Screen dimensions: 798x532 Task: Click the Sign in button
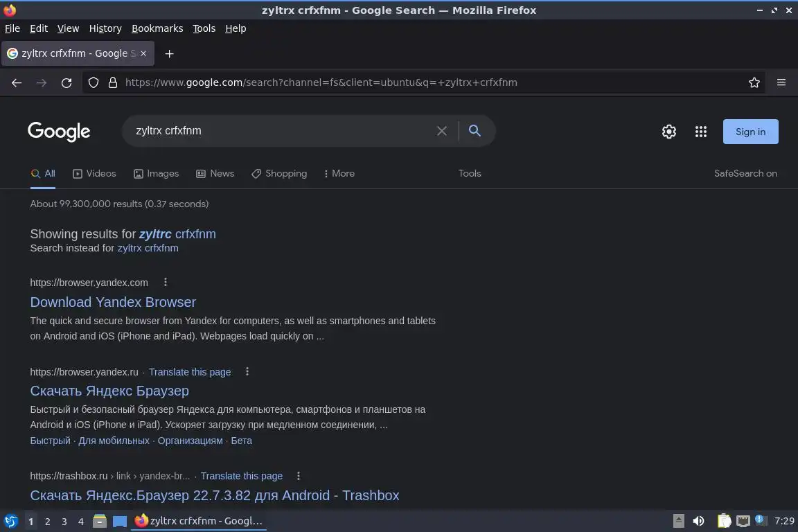tap(751, 132)
